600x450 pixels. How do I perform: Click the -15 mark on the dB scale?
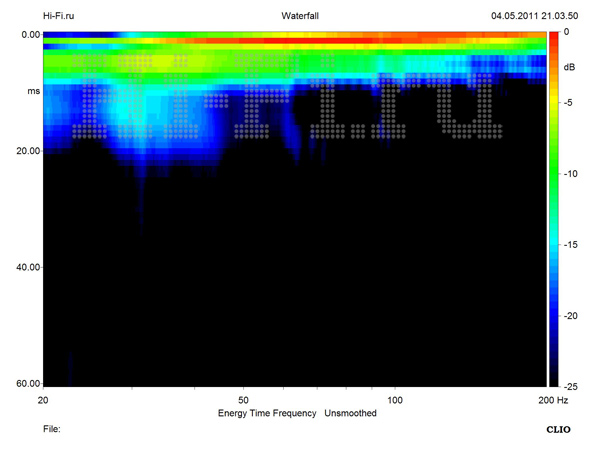click(x=569, y=244)
